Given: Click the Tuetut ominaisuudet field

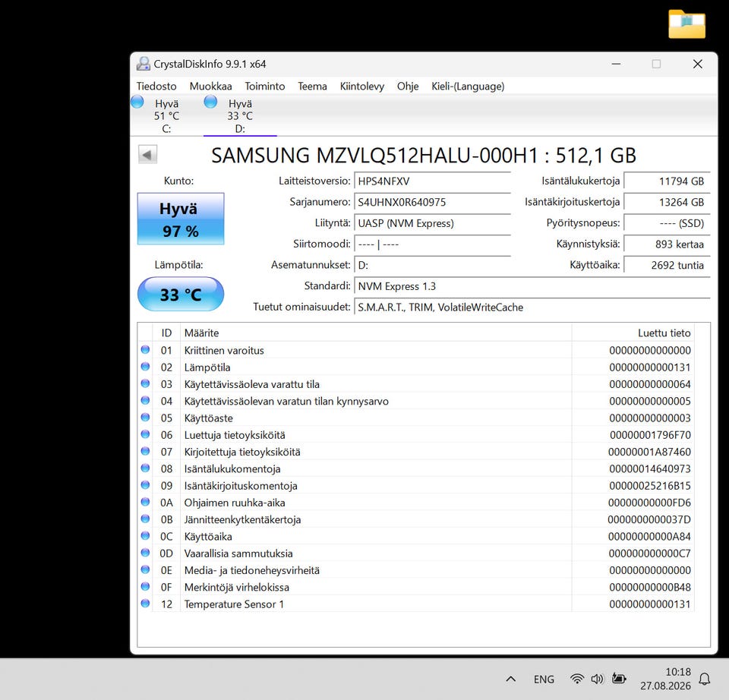Looking at the screenshot, I should coord(532,307).
